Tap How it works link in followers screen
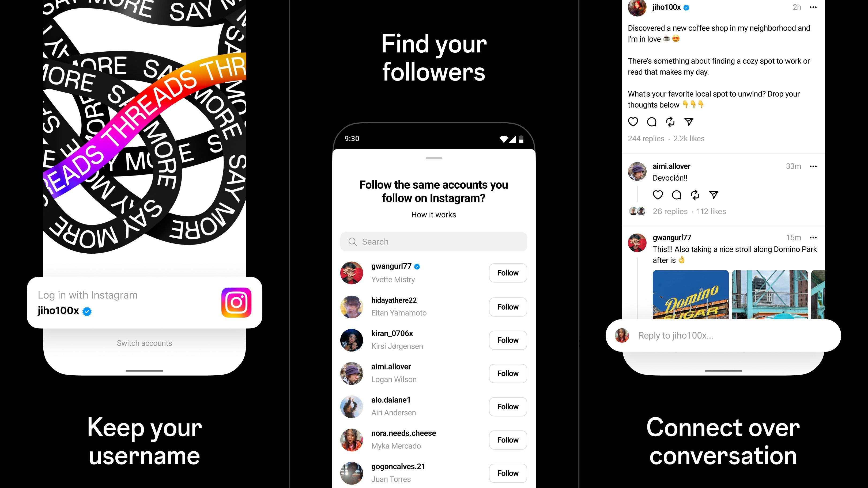This screenshot has width=868, height=488. [433, 215]
